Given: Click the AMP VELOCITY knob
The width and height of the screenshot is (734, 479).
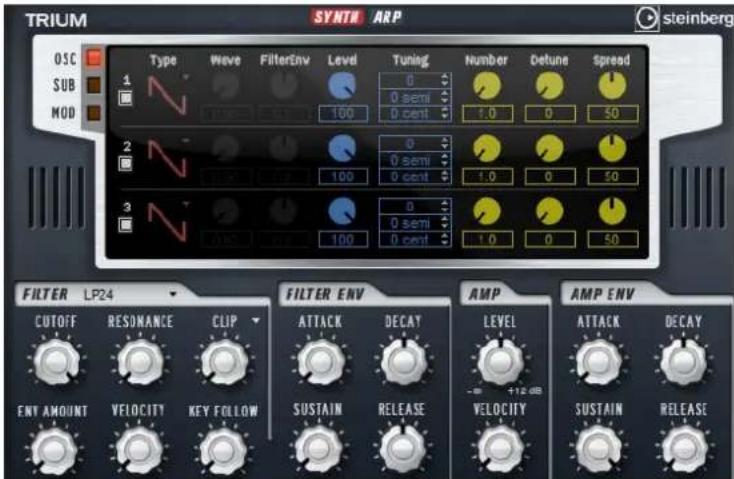Looking at the screenshot, I should click(x=500, y=449).
